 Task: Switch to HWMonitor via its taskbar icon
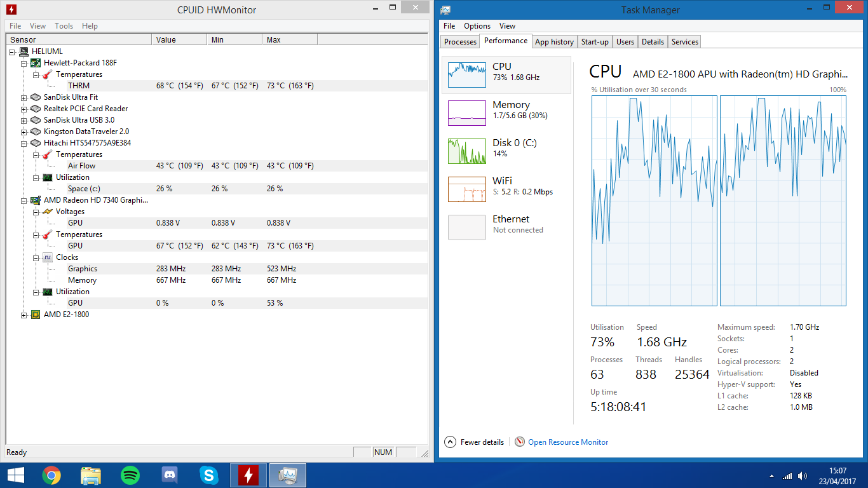tap(248, 475)
